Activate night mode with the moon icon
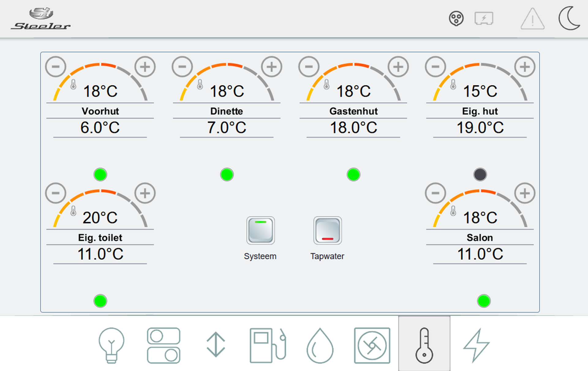 pos(569,19)
